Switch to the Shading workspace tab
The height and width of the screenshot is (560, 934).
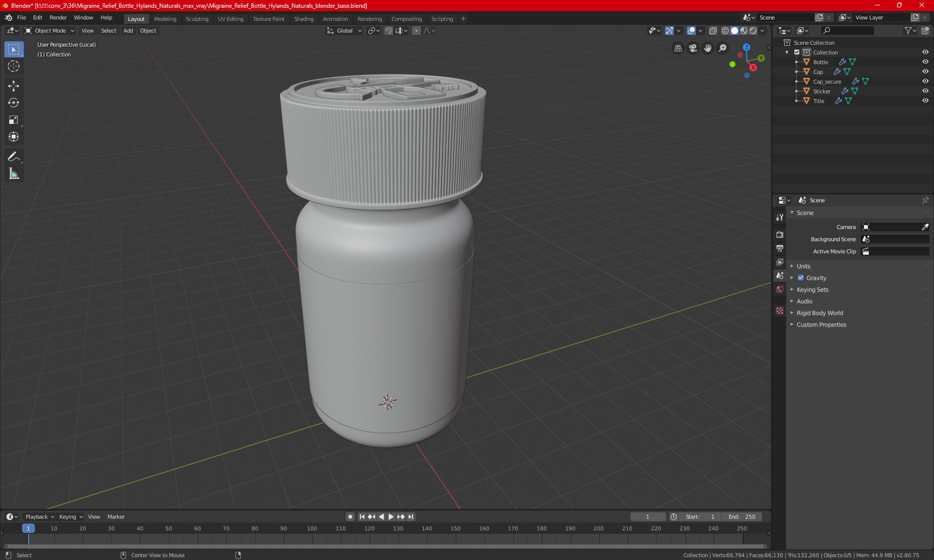pyautogui.click(x=304, y=19)
